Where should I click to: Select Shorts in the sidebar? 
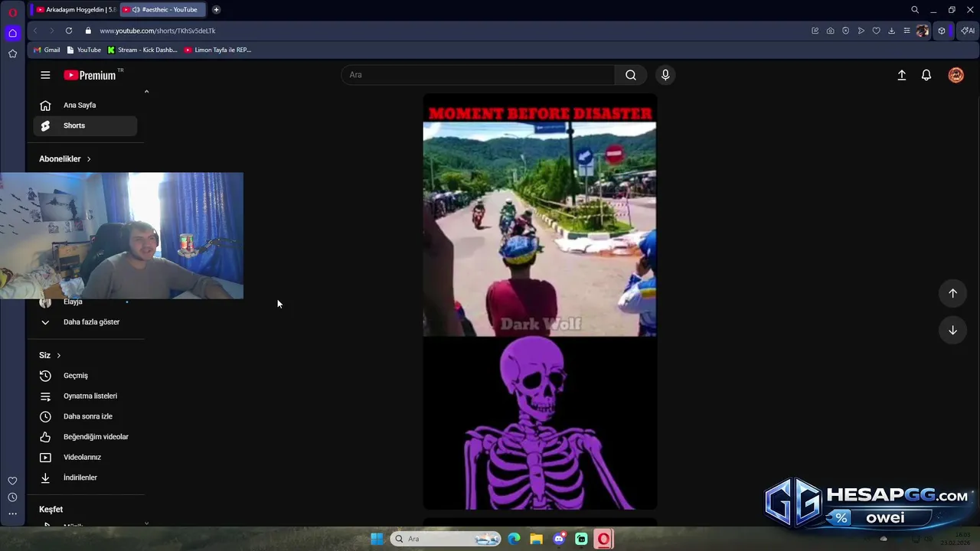pyautogui.click(x=85, y=126)
